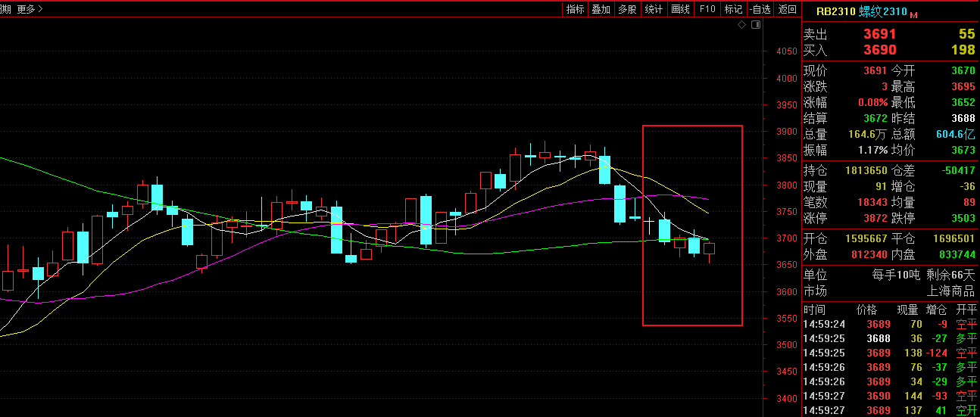Click the 开平 column header in trades list

[966, 310]
